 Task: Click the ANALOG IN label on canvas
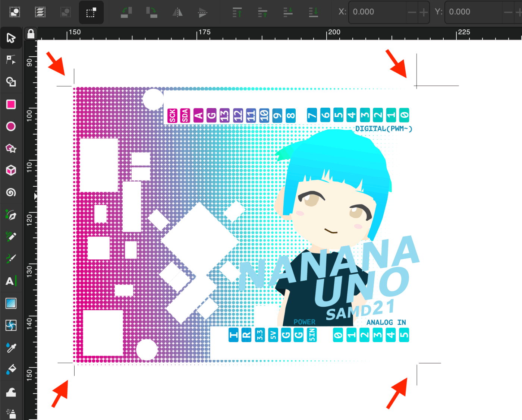386,322
